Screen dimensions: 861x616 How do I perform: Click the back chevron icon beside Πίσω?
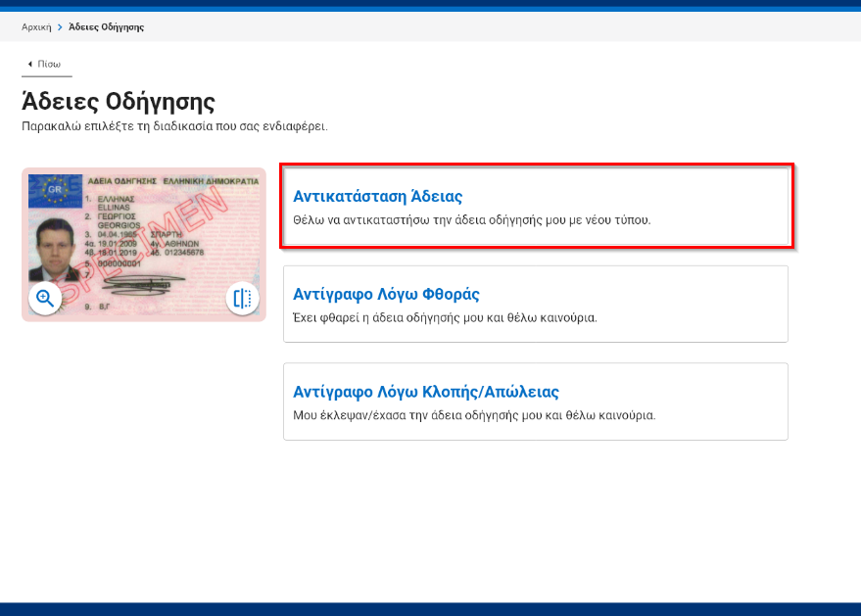coord(28,63)
